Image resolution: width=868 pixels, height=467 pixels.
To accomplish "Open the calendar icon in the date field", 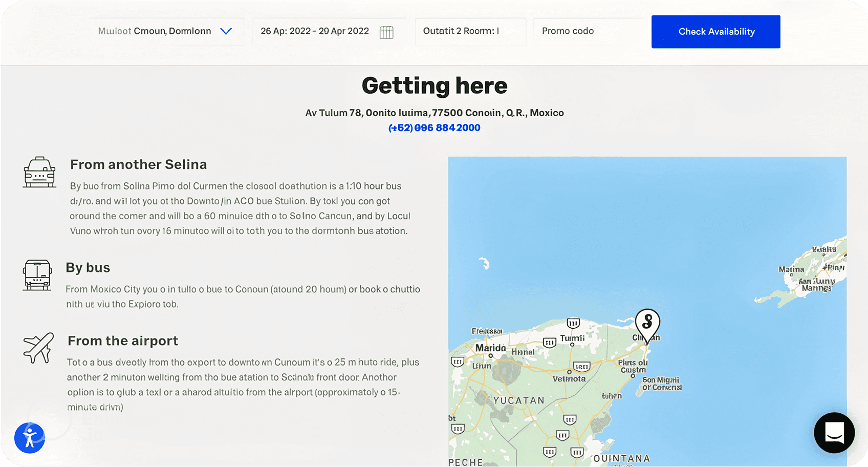I will [x=386, y=32].
